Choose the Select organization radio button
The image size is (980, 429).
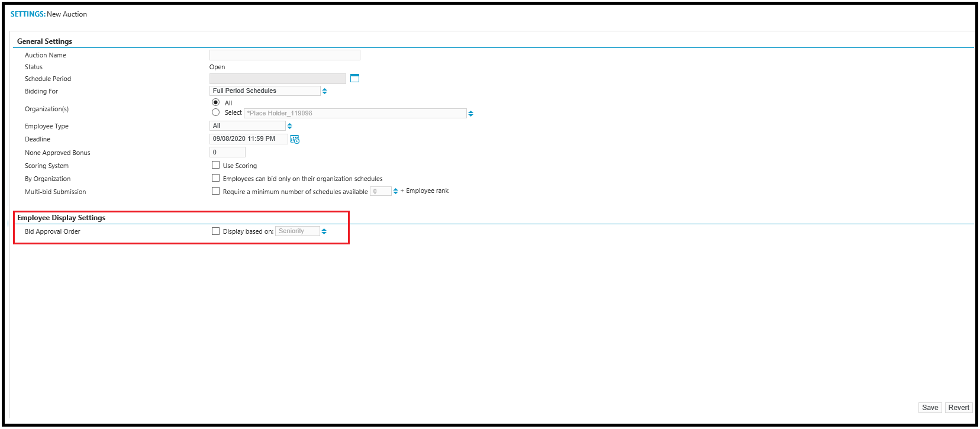[x=215, y=112]
